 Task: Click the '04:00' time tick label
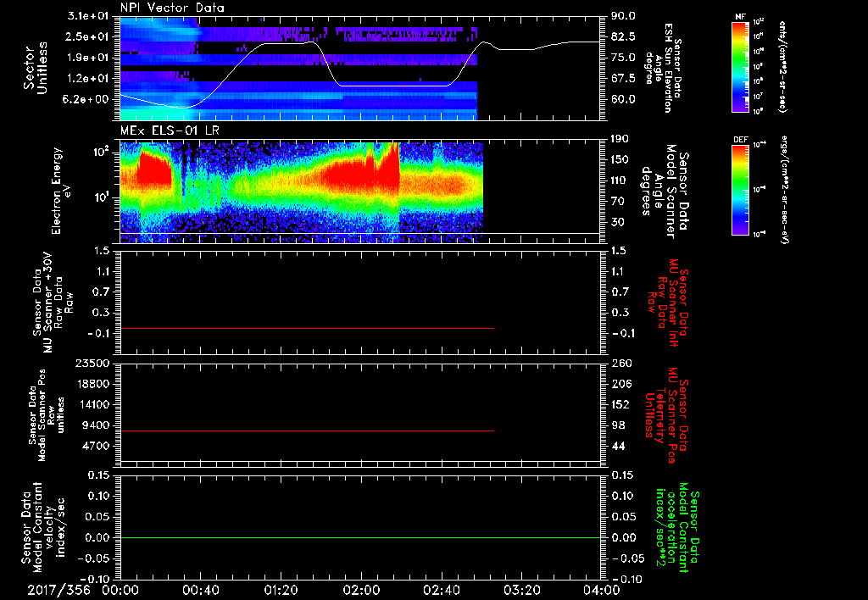tap(602, 591)
